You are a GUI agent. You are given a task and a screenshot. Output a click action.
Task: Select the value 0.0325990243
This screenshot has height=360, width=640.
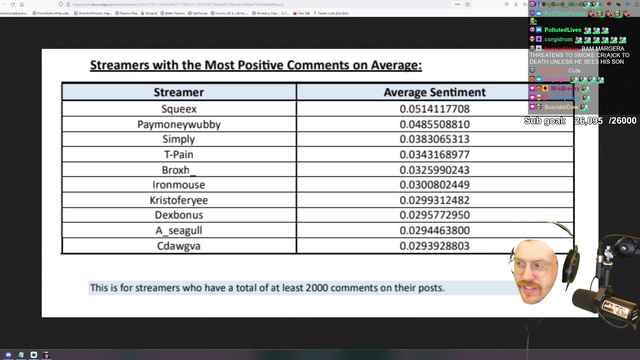(x=435, y=170)
